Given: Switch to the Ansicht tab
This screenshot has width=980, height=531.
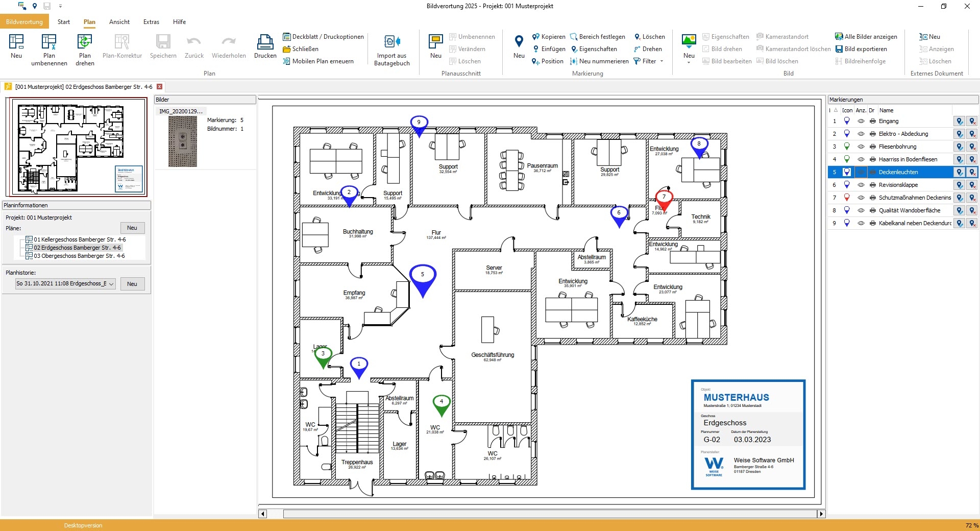Looking at the screenshot, I should (x=119, y=22).
